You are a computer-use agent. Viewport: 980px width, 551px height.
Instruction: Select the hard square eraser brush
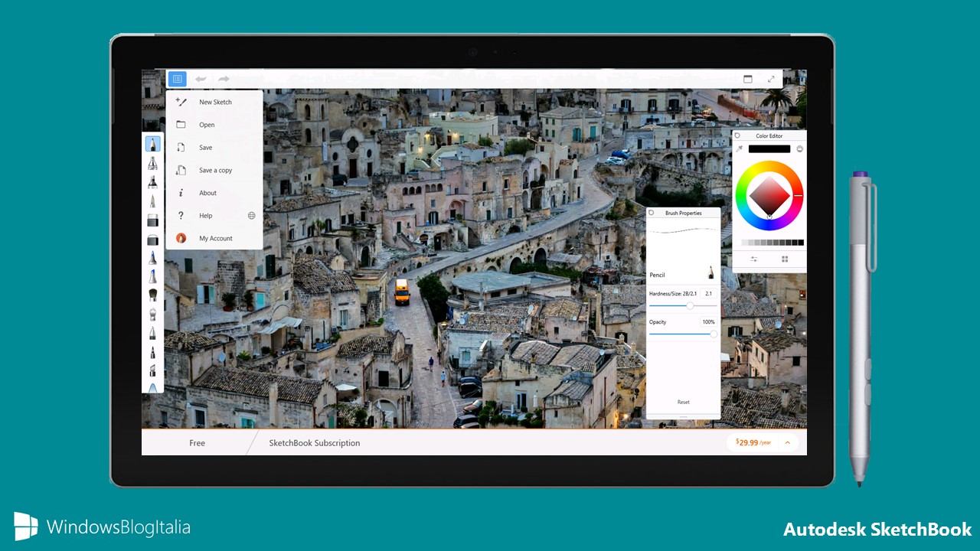153,220
